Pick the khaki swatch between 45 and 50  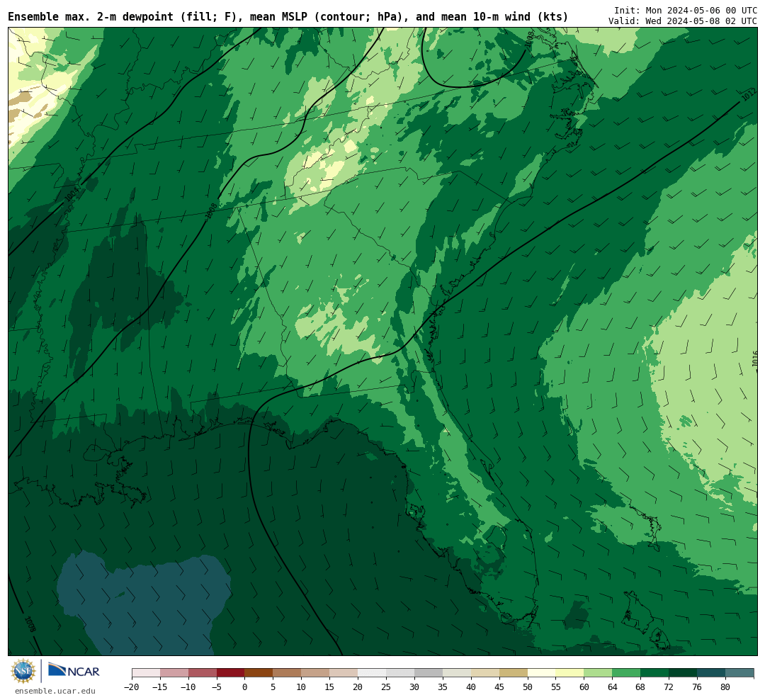tap(514, 673)
